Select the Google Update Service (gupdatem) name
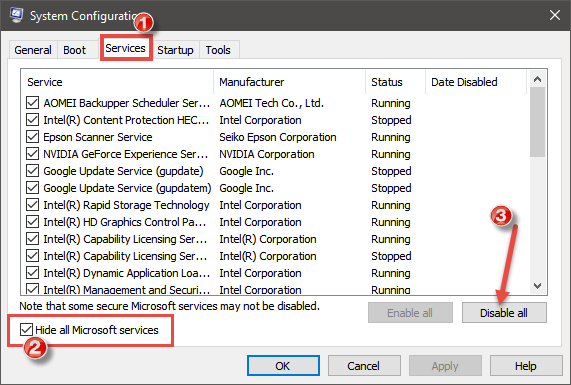The width and height of the screenshot is (571, 385). point(127,188)
